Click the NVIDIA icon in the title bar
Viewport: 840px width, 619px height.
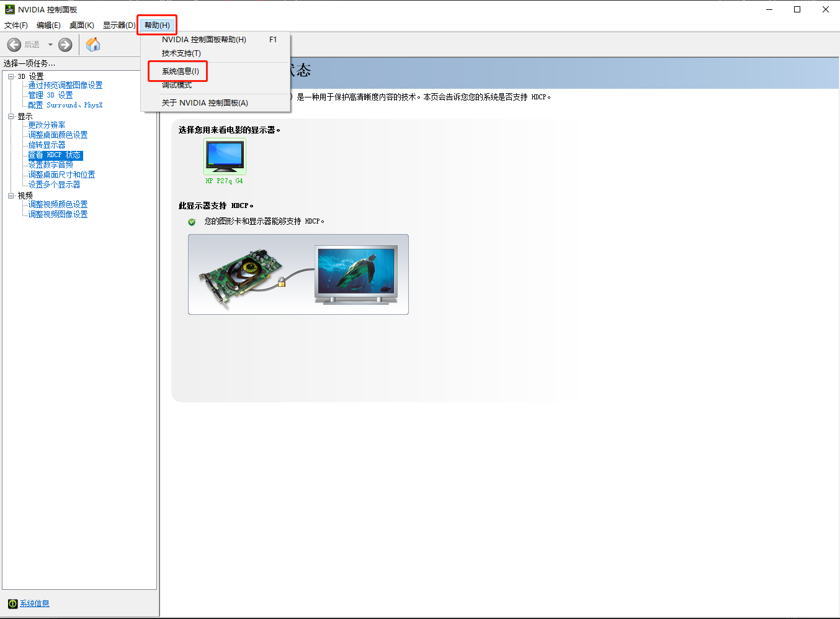coord(9,9)
